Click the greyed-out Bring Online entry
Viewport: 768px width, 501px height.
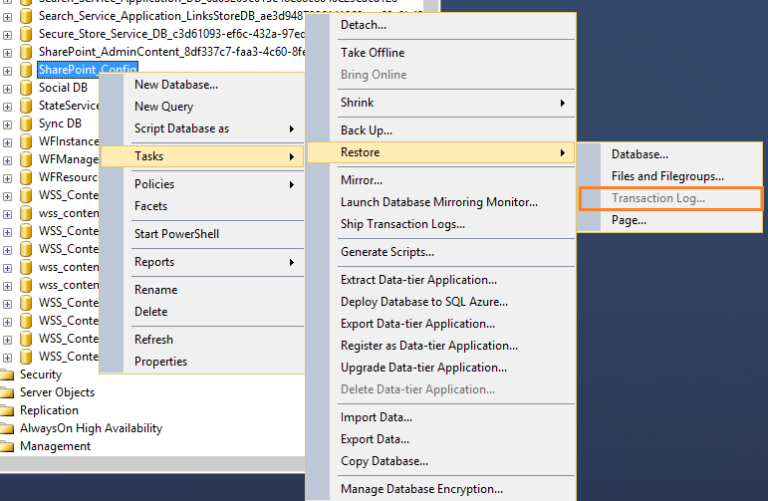441,75
